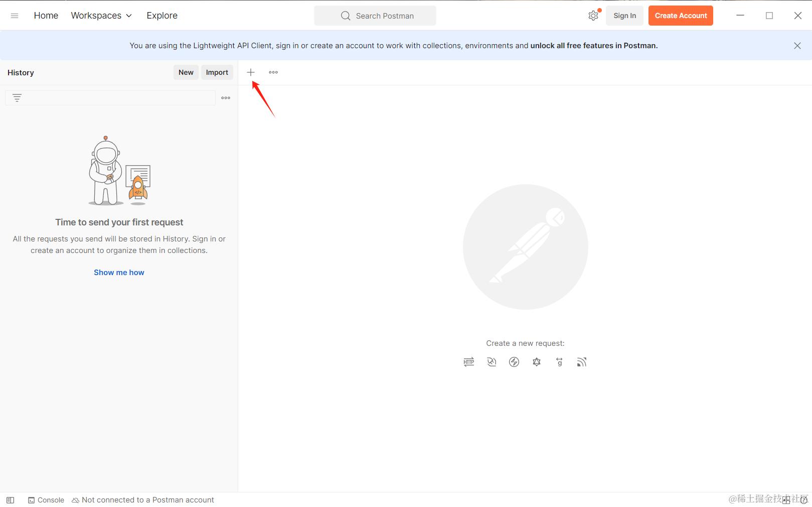Focus the Search Postman field
812x507 pixels.
coord(375,16)
